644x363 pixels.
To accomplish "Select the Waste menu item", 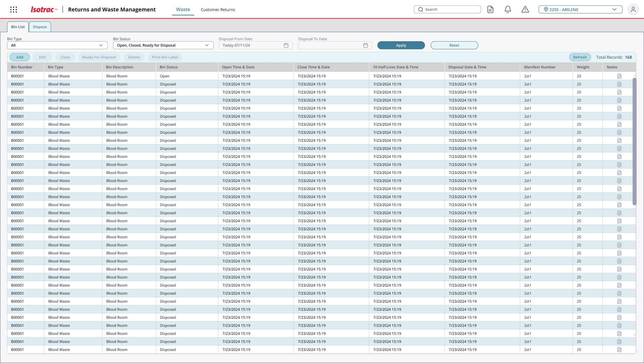I will pyautogui.click(x=183, y=10).
